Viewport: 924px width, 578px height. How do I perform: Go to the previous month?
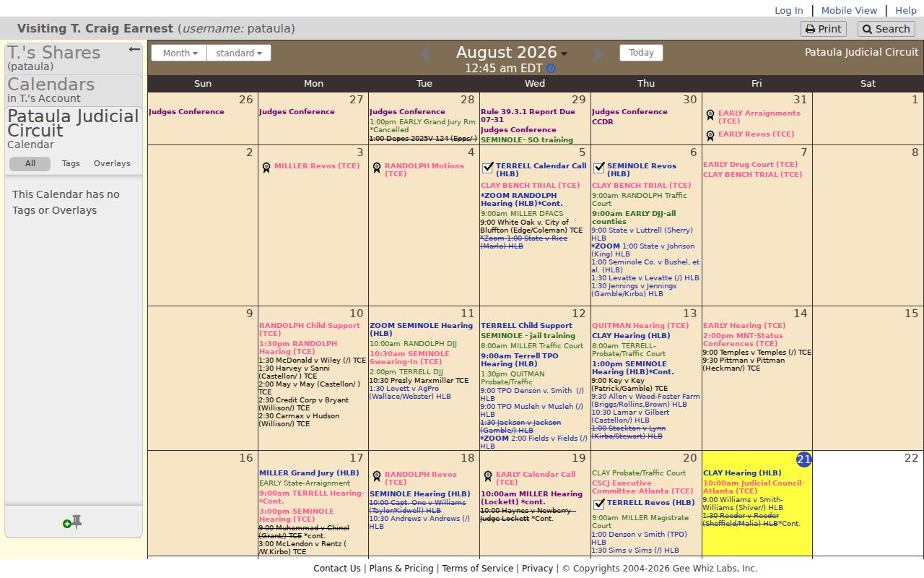pos(424,54)
